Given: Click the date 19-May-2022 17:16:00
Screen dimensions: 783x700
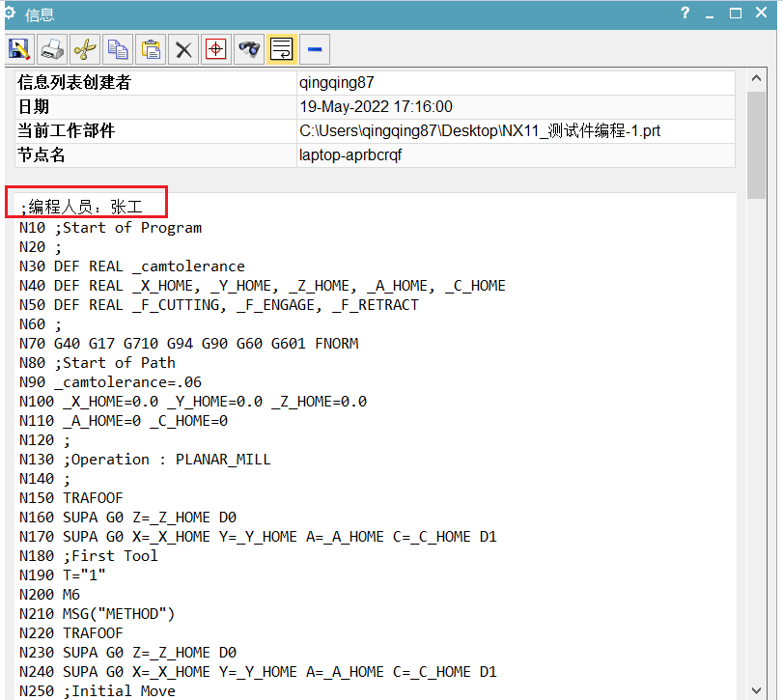Looking at the screenshot, I should tap(376, 107).
